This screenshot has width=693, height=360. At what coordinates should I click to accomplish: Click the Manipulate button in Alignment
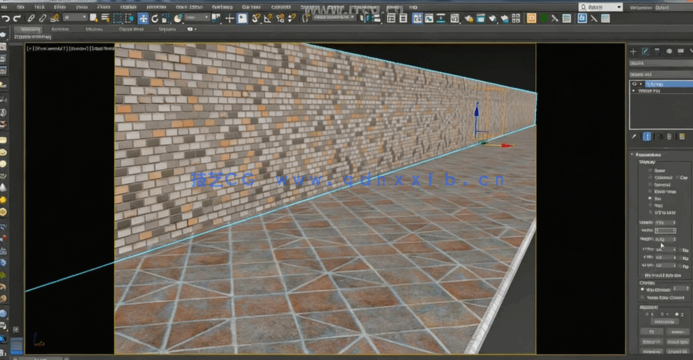click(664, 322)
